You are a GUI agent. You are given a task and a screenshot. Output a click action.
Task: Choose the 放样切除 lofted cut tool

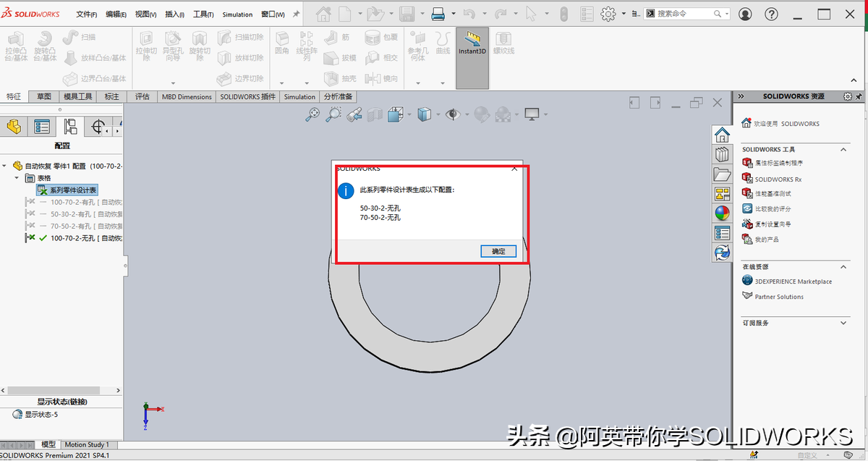[241, 58]
